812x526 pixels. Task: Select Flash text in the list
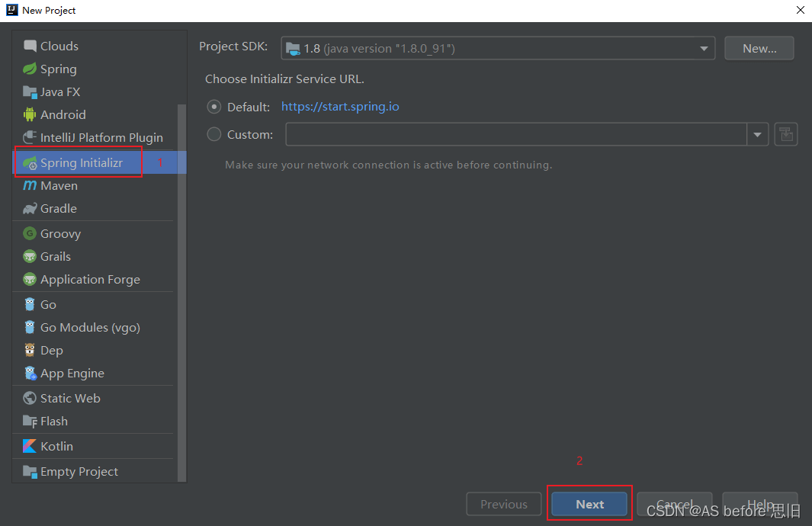pos(54,421)
